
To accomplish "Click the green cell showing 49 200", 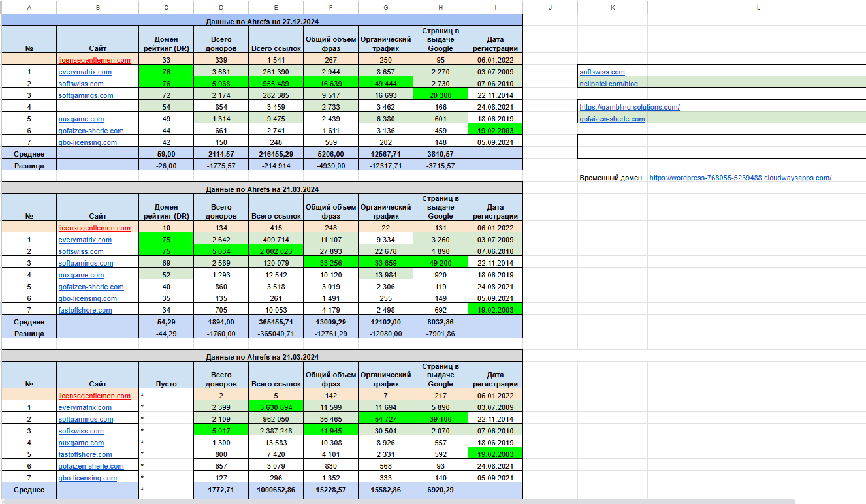I will pyautogui.click(x=440, y=263).
